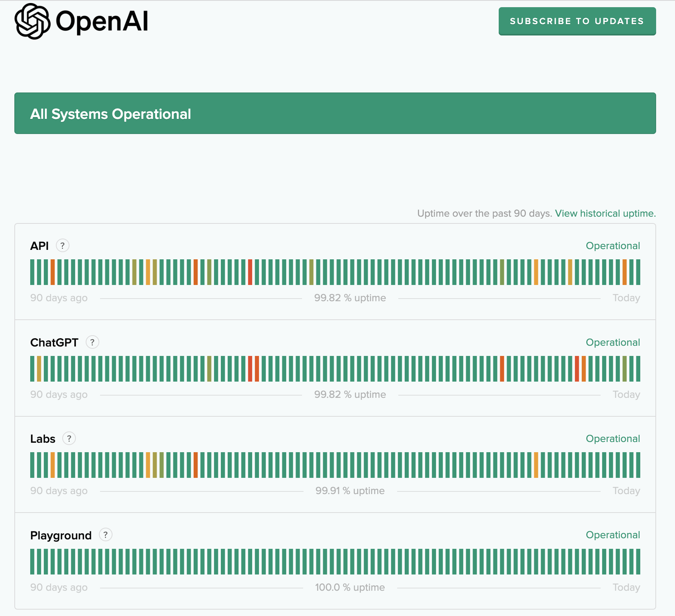This screenshot has height=616, width=675.
Task: Click the 99.82 % uptime text under ChatGPT
Action: 350,394
